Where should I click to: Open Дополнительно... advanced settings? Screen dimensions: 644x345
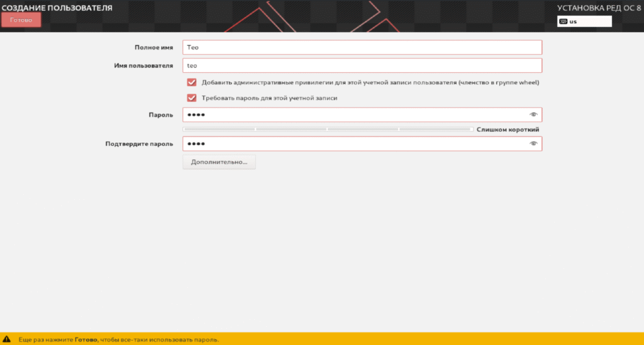pos(219,162)
